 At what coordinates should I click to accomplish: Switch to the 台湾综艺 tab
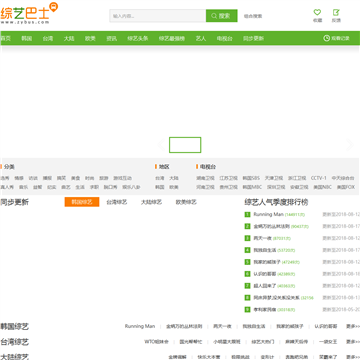pyautogui.click(x=117, y=202)
